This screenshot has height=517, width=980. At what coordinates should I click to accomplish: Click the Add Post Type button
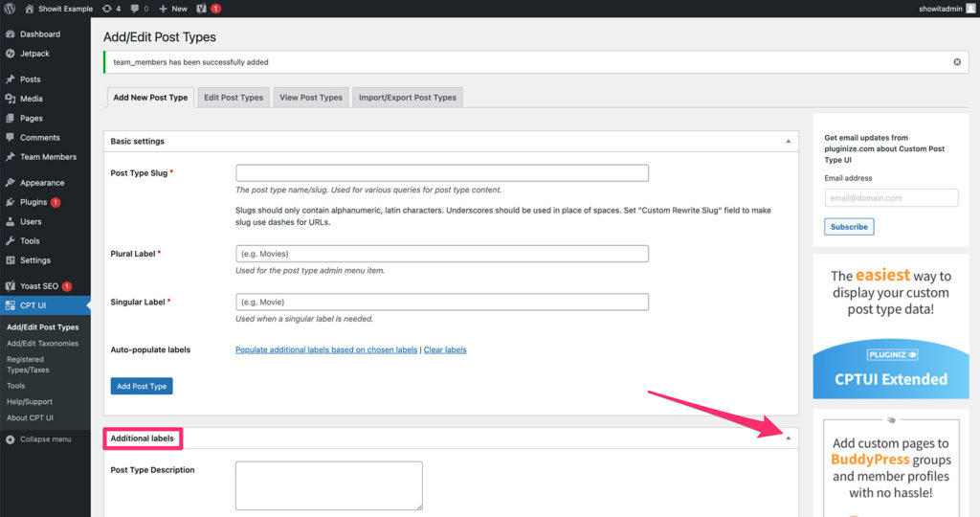click(142, 386)
